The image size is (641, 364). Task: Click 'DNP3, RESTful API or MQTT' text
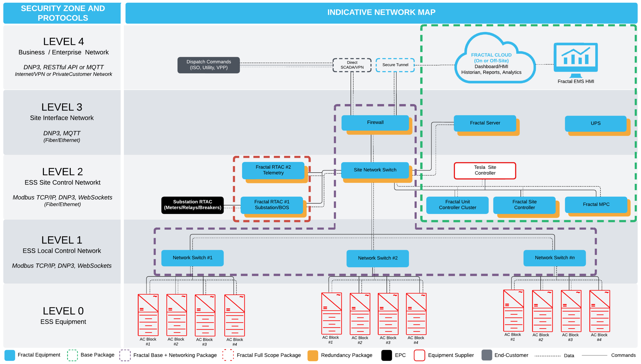63,67
